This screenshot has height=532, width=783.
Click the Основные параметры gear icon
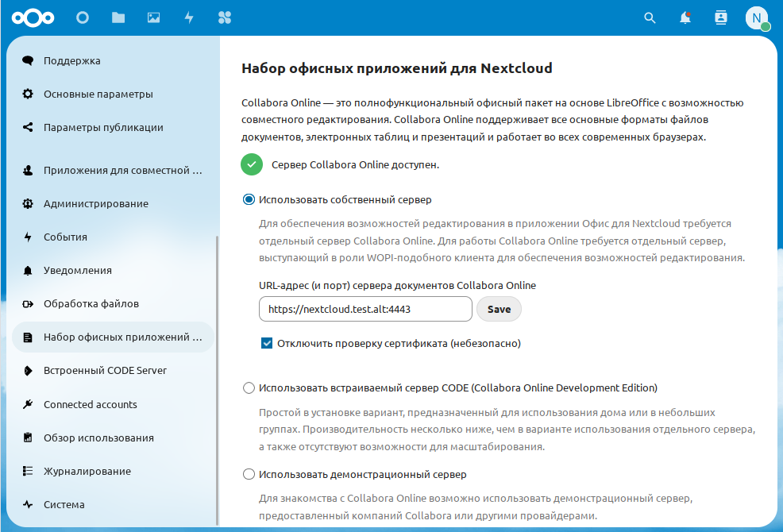click(28, 94)
